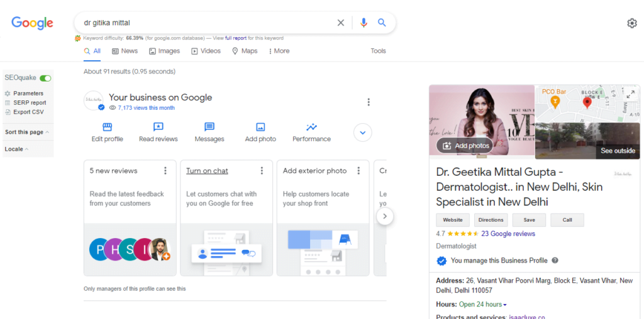Open SEOquake Parameters gear
Image resolution: width=644 pixels, height=319 pixels.
pos(8,94)
